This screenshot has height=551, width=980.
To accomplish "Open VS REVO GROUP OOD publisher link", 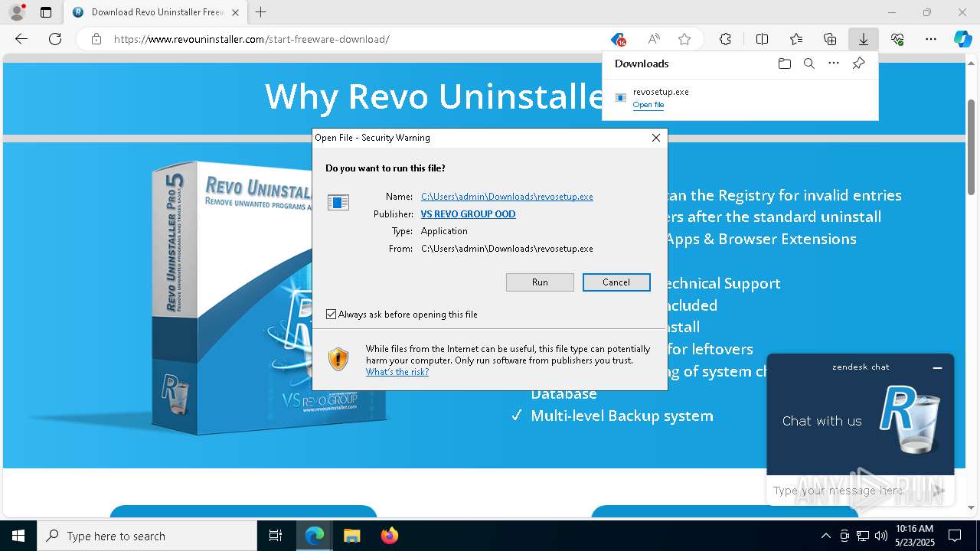I will 468,214.
